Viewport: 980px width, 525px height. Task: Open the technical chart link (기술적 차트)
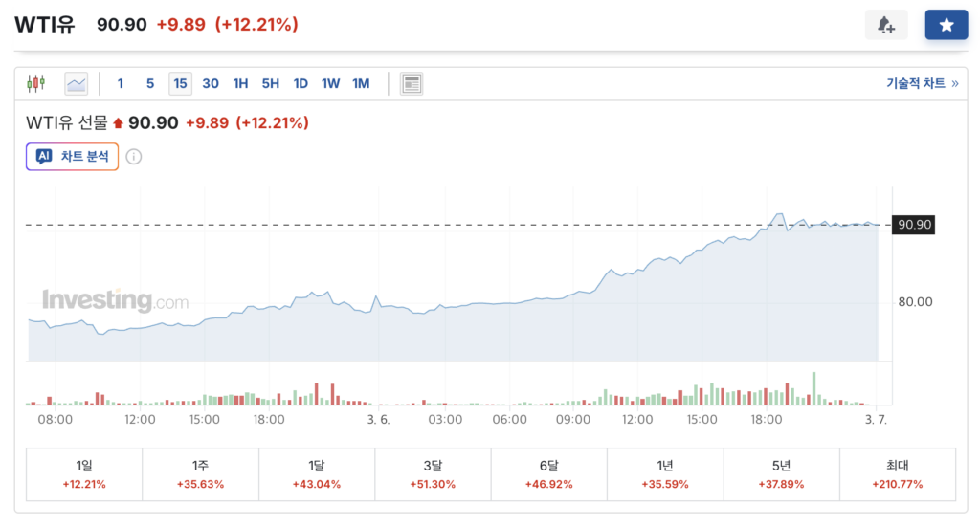point(922,83)
